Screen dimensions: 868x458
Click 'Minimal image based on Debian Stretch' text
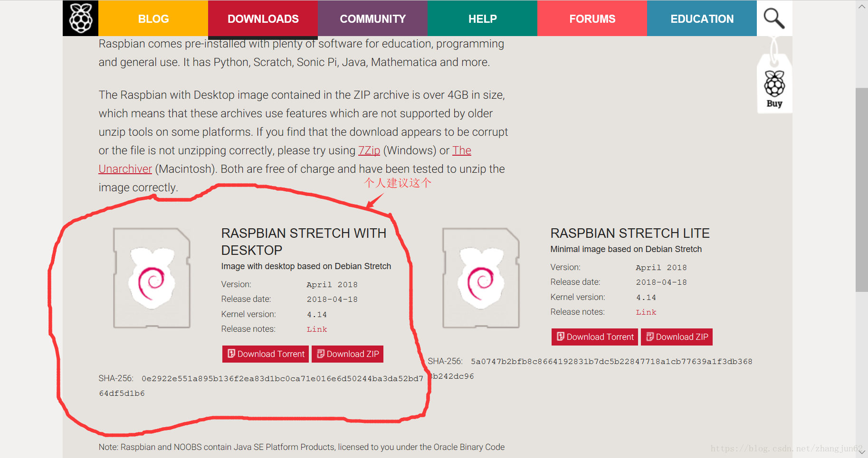(626, 249)
